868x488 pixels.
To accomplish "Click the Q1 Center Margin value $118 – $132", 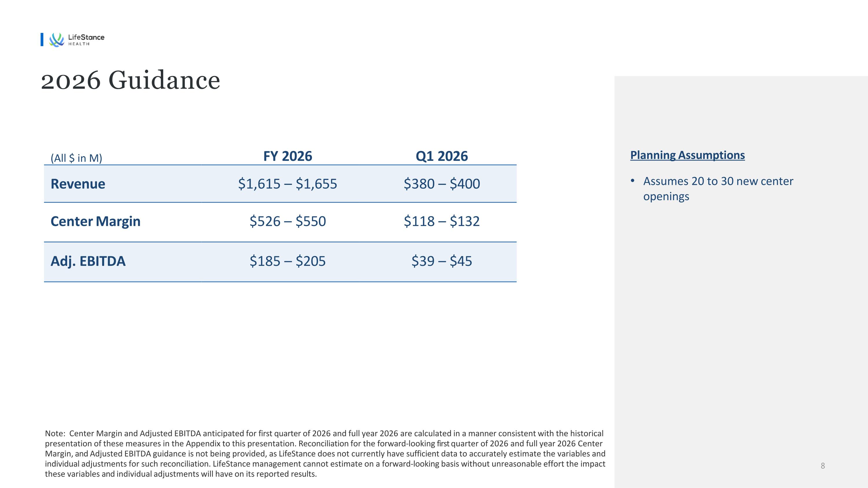I will click(442, 221).
